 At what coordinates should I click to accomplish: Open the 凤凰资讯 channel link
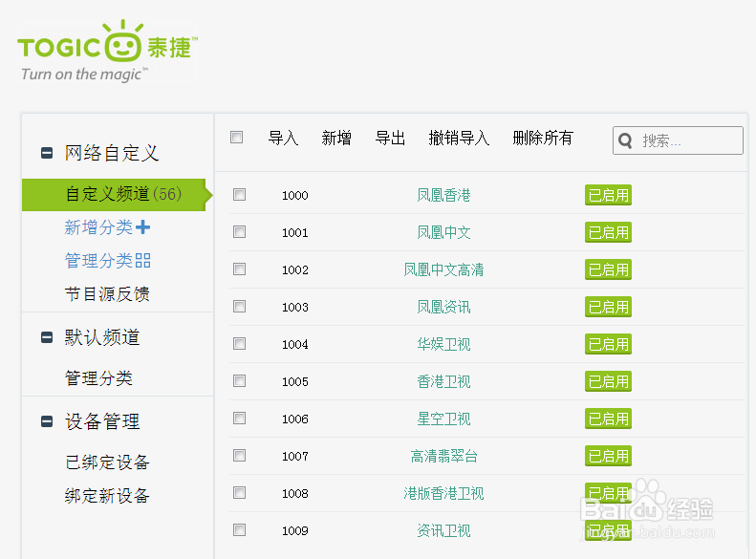443,307
